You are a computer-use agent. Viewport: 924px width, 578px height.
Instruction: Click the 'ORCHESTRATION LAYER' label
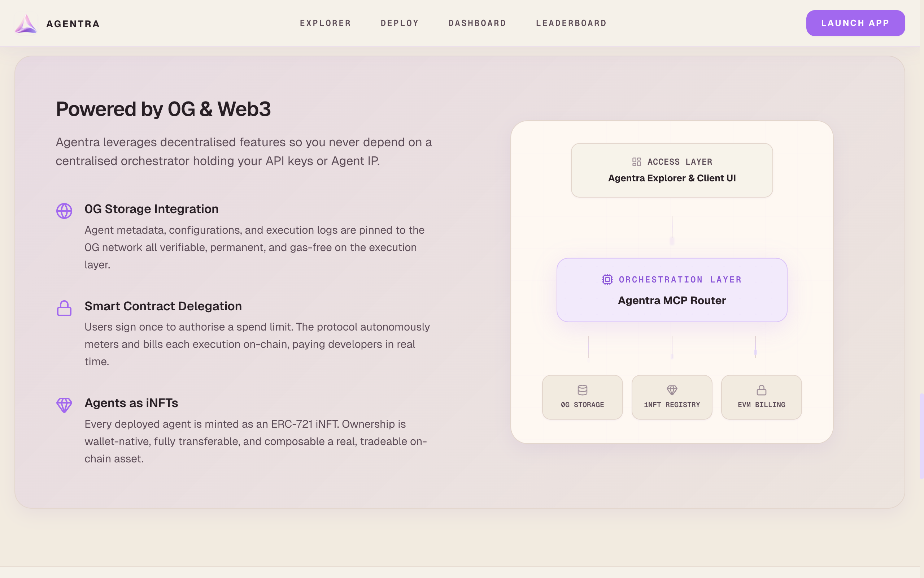(x=680, y=280)
